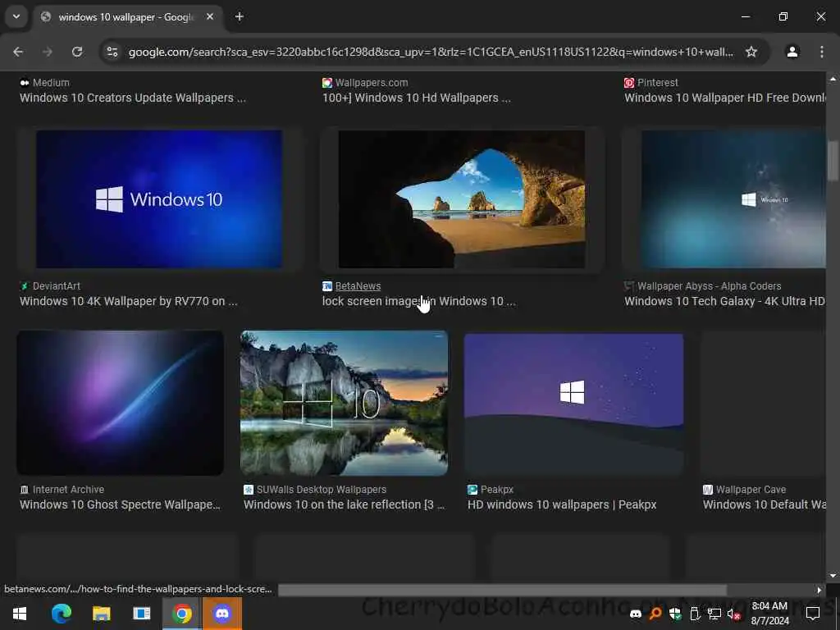Open the Chrome profile avatar

(792, 52)
